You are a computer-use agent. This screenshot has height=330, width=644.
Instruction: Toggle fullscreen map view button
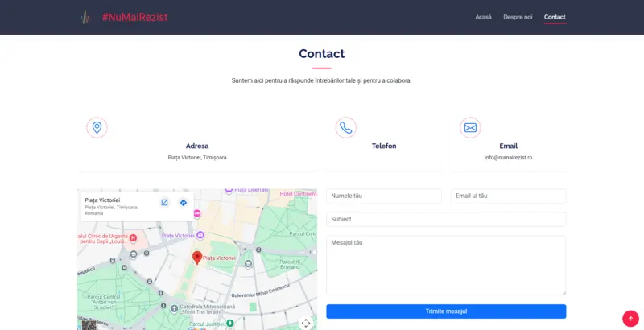coord(306,323)
